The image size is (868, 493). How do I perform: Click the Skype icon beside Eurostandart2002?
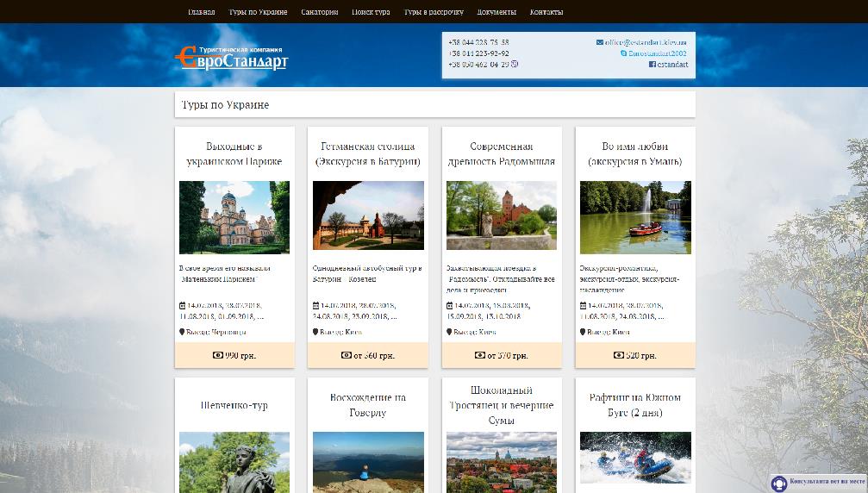[x=624, y=53]
